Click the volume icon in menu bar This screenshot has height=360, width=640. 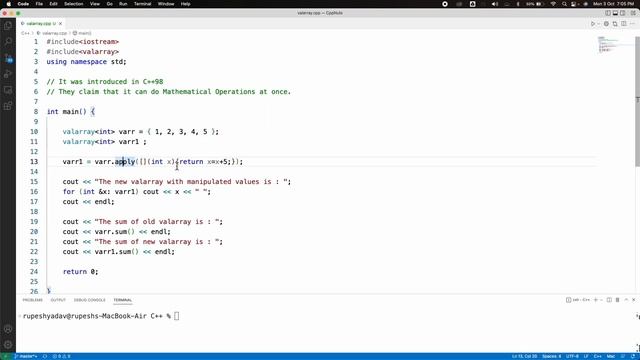coord(495,4)
